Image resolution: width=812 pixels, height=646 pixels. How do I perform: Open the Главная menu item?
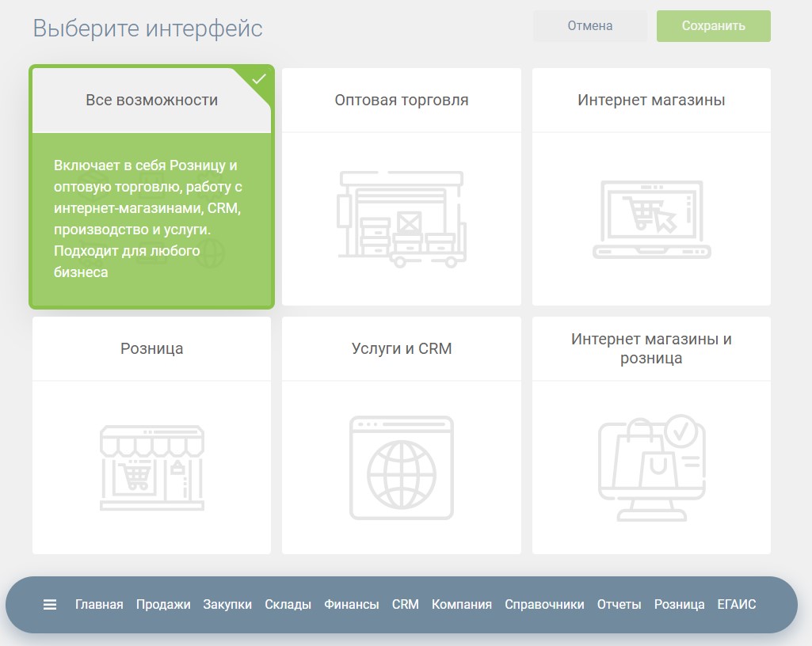coord(99,604)
